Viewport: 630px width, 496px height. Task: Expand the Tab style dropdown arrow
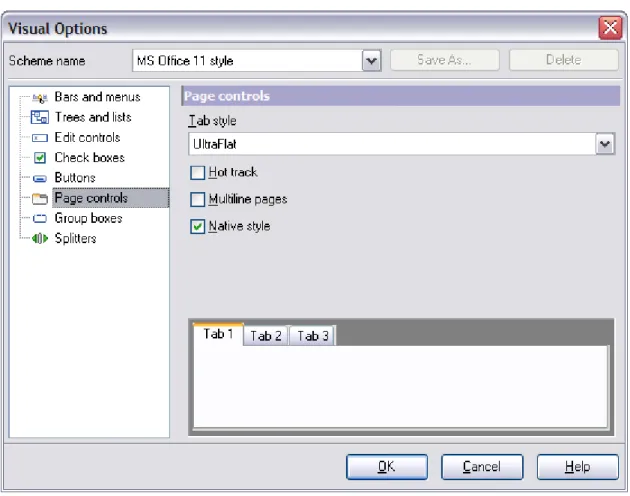point(605,144)
